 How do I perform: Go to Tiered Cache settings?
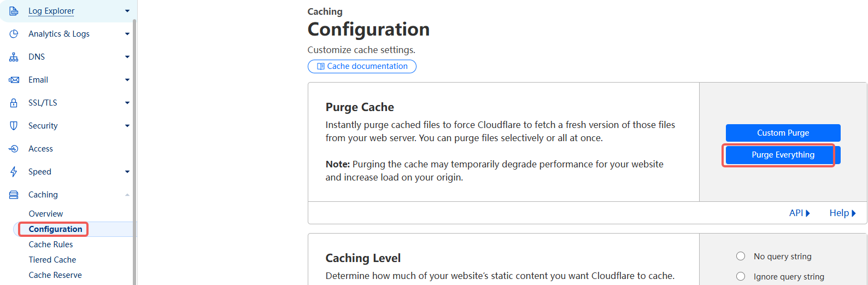point(52,260)
